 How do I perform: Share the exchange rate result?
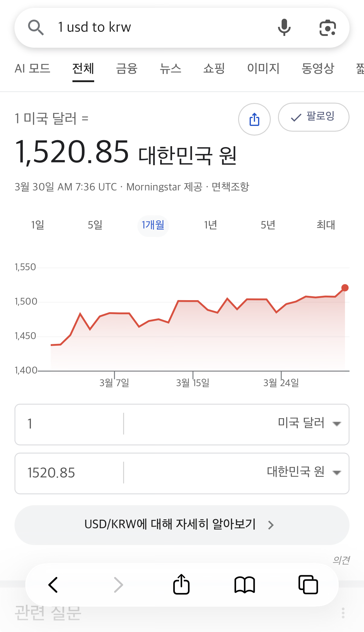click(x=254, y=119)
